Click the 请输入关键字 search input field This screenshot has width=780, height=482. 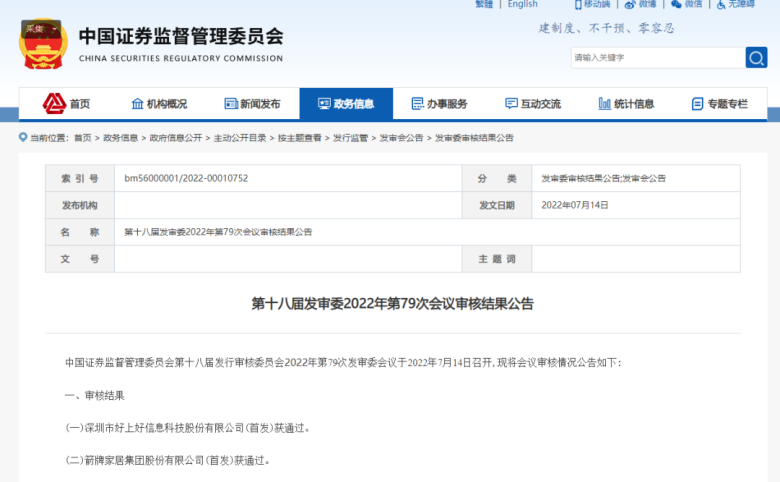[655, 58]
